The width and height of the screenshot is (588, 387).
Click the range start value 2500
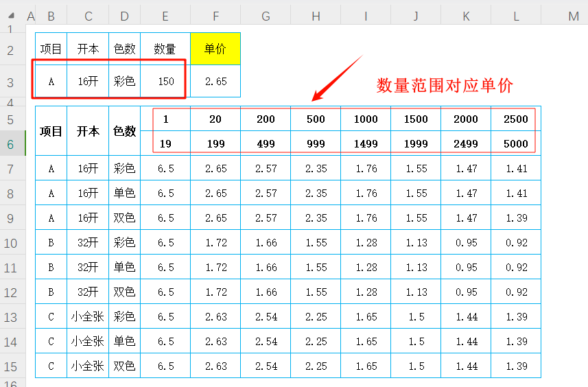click(x=516, y=119)
